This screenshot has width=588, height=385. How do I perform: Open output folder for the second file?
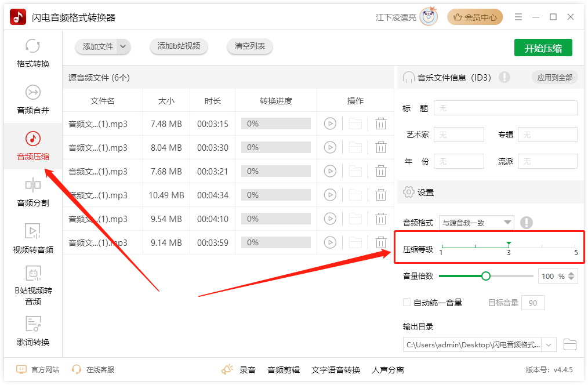coord(355,147)
